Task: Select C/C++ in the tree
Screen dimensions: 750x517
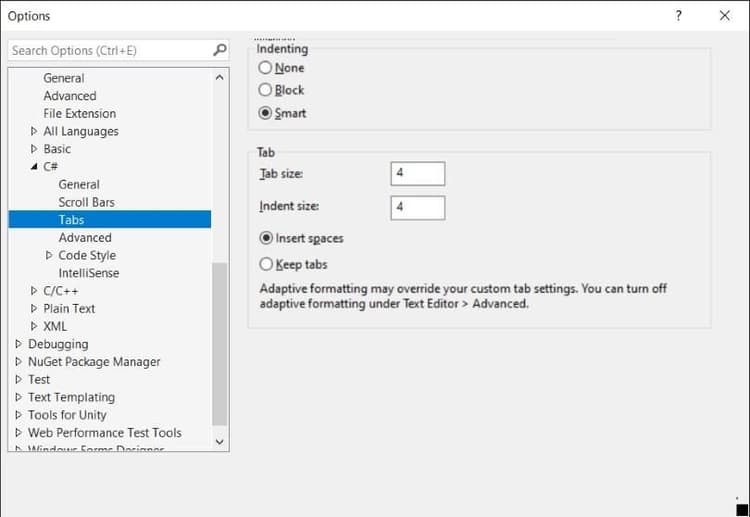Action: [x=60, y=291]
